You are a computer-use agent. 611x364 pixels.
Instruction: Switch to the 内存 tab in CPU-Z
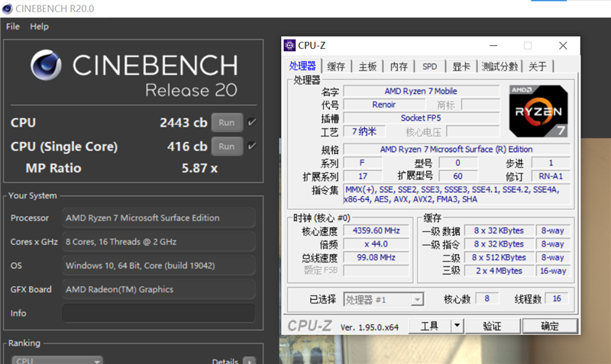pyautogui.click(x=399, y=66)
